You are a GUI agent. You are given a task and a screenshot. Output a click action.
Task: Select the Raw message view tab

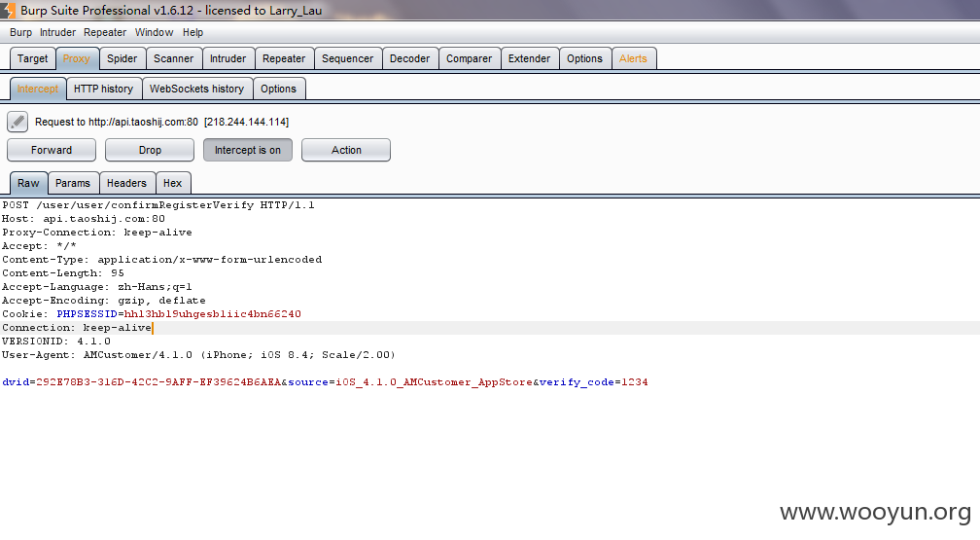28,183
